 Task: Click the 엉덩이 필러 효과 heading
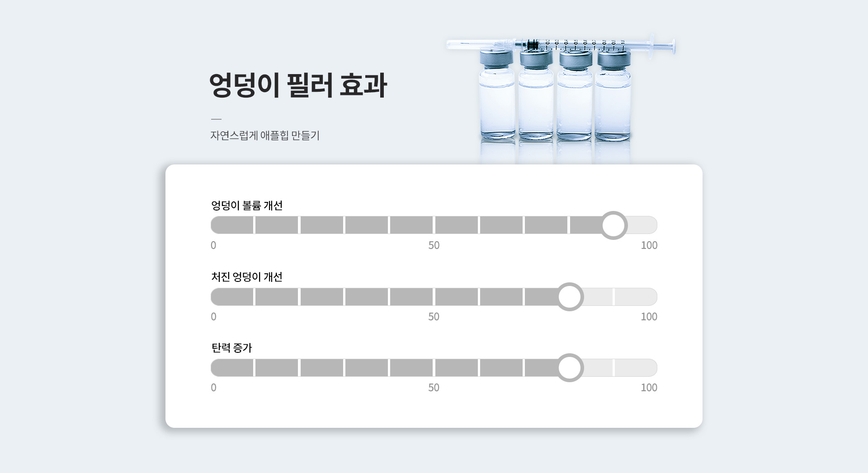[298, 84]
